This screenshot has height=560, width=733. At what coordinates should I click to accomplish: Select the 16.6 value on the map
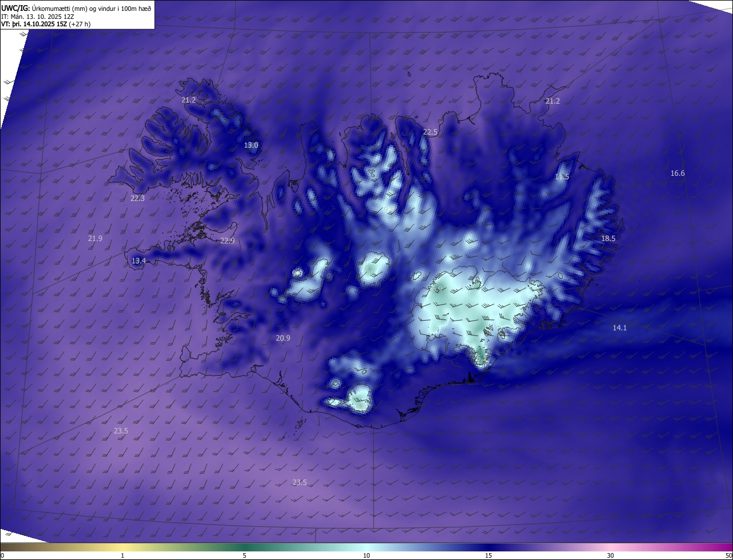point(677,173)
